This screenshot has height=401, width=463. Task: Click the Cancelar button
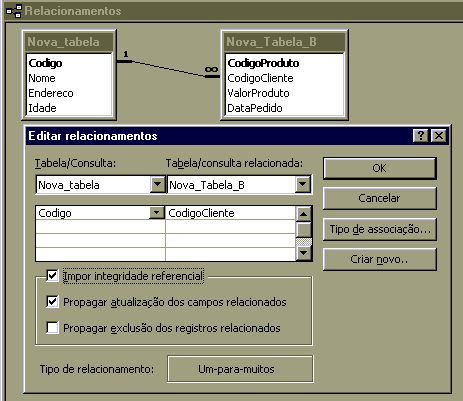click(x=380, y=198)
